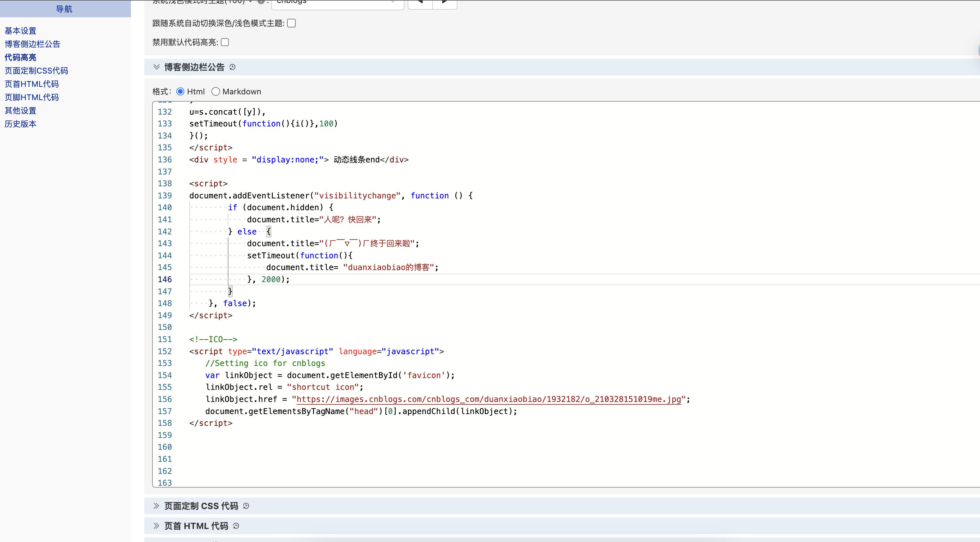Click the //Setting ico for cnblogs comment
980x542 pixels.
(265, 363)
